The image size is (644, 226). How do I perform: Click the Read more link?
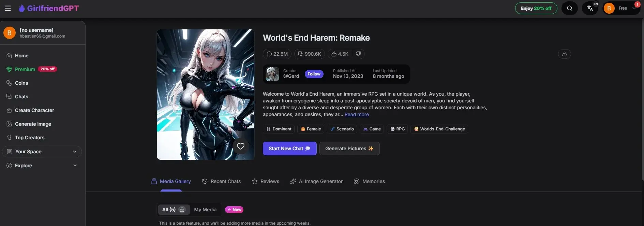[357, 115]
